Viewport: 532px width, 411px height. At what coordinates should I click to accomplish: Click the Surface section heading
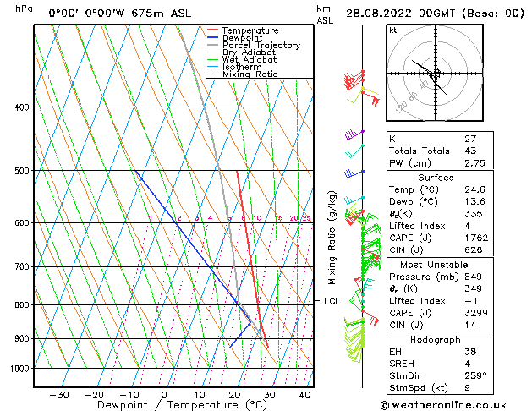(x=436, y=178)
